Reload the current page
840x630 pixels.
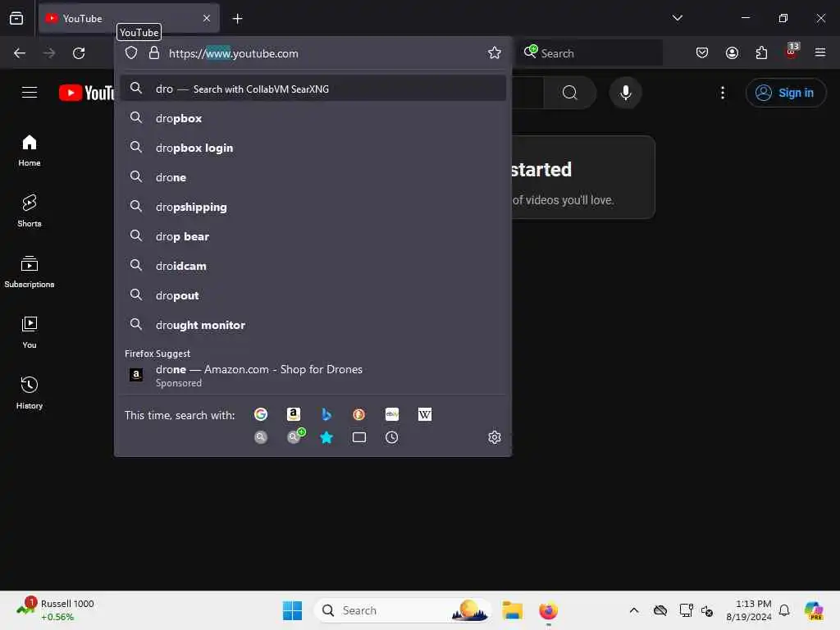point(79,53)
